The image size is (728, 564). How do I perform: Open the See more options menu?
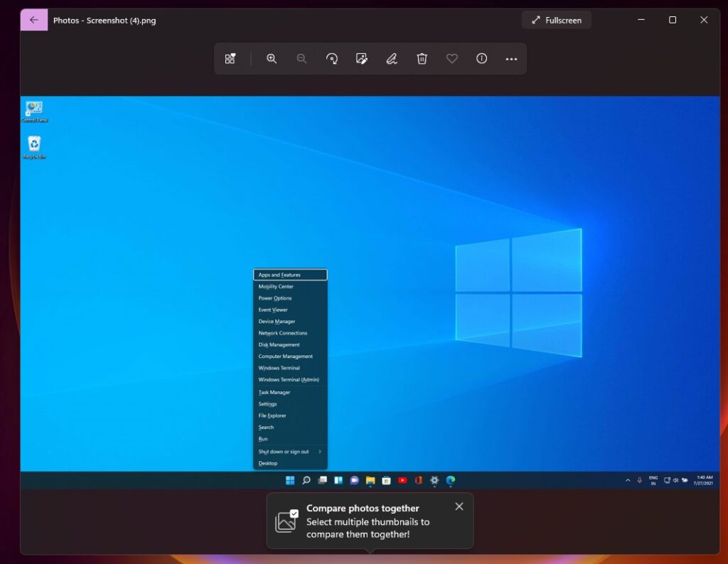tap(511, 58)
